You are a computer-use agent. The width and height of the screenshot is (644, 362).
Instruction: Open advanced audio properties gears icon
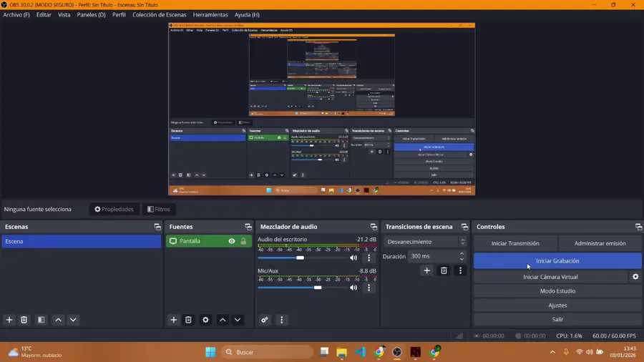coord(265,320)
